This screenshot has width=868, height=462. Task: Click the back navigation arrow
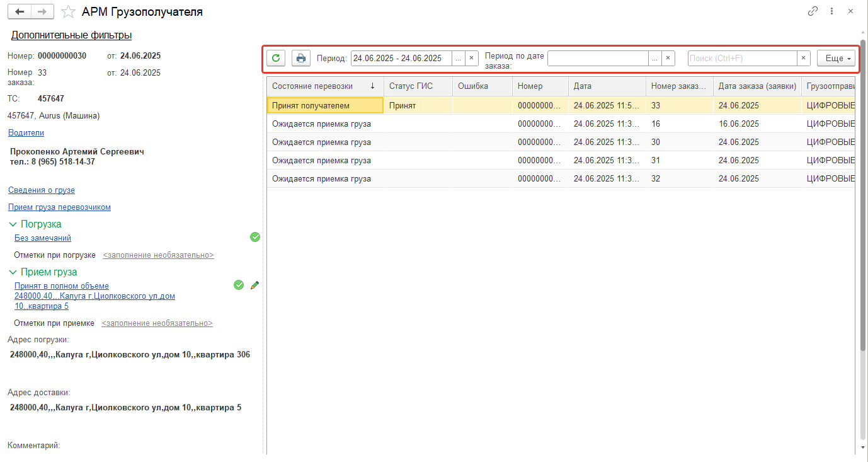[x=21, y=12]
